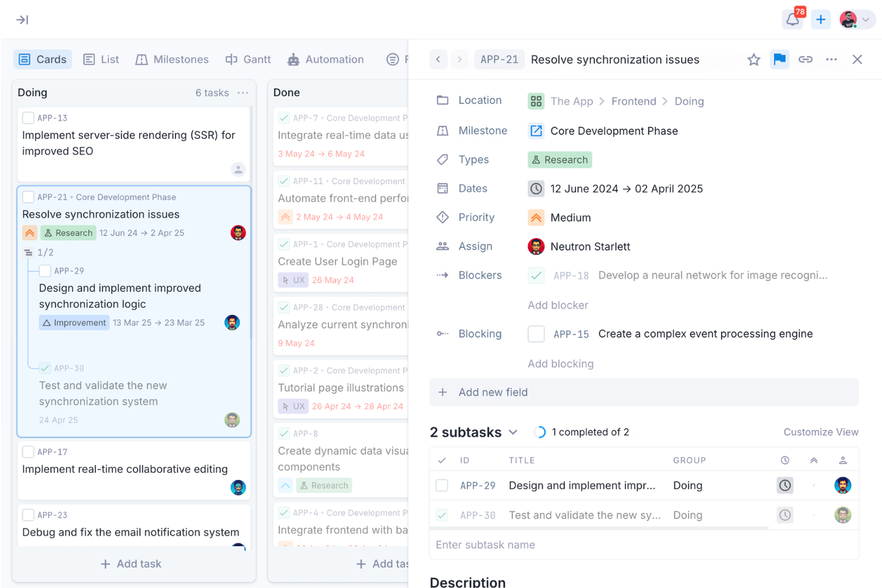Open the task's more options menu

[x=831, y=60]
